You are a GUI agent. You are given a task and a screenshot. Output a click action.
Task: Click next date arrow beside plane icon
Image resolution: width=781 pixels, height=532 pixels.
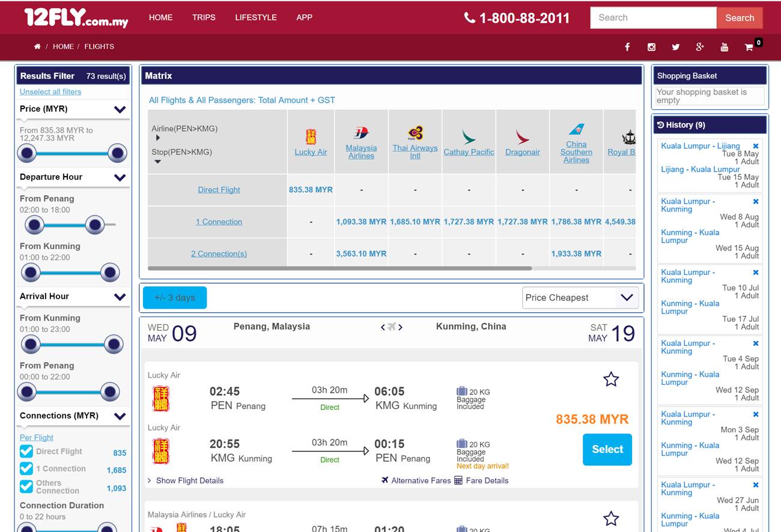click(x=400, y=327)
